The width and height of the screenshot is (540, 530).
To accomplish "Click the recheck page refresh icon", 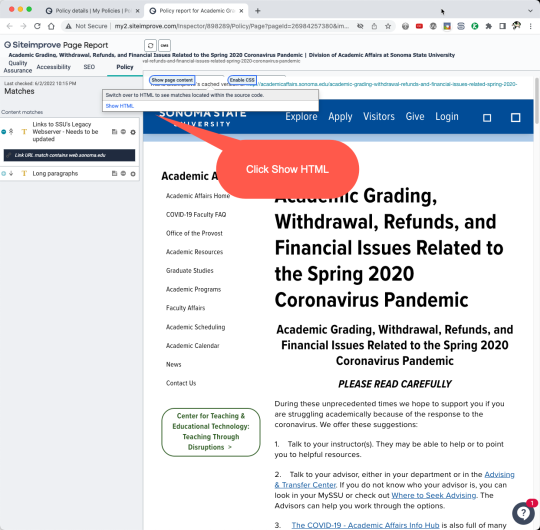I will click(x=150, y=45).
